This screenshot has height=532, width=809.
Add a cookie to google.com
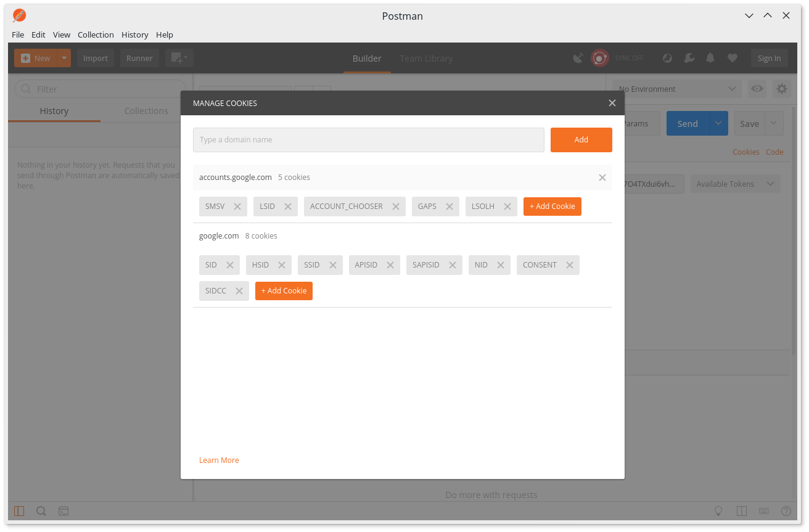pyautogui.click(x=284, y=291)
